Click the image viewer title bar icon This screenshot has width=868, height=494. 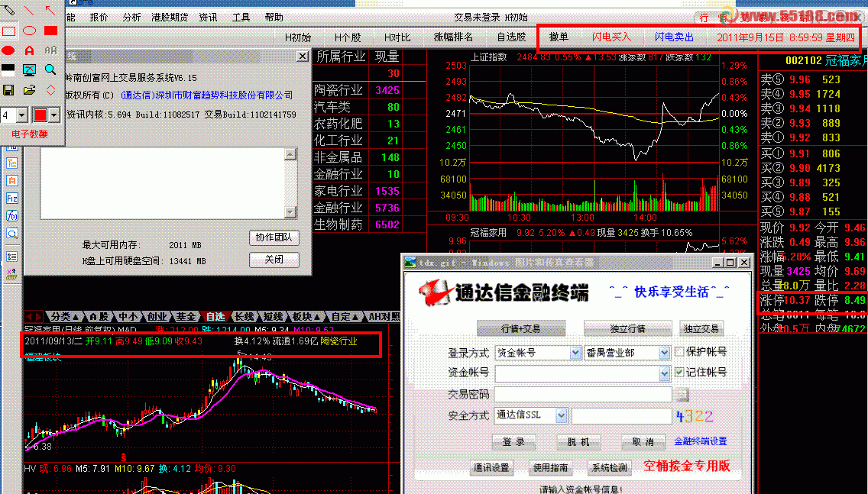click(x=410, y=262)
